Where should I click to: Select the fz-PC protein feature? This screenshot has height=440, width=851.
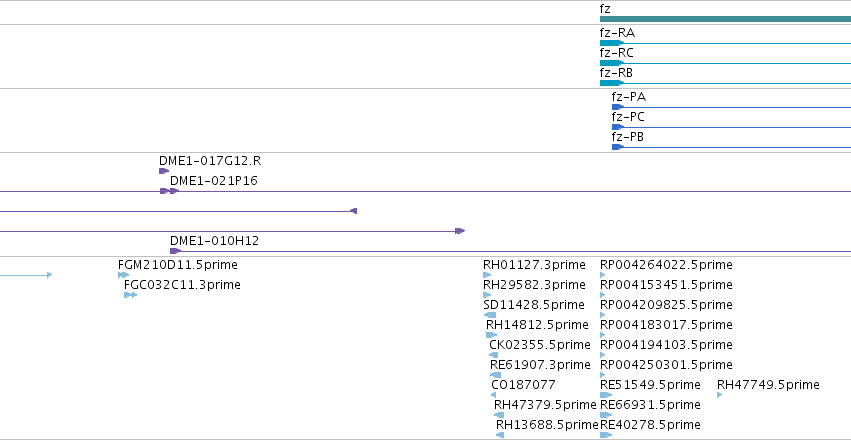click(731, 127)
